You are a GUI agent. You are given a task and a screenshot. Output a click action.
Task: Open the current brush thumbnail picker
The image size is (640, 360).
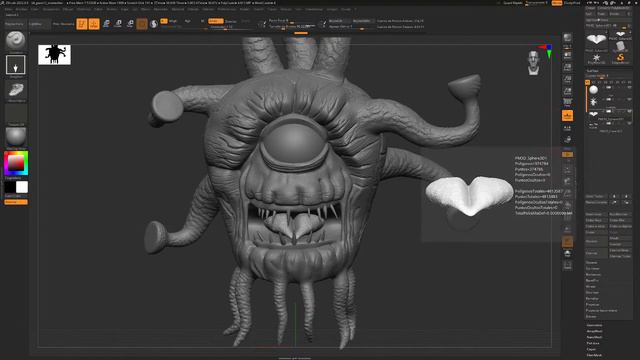point(16,40)
